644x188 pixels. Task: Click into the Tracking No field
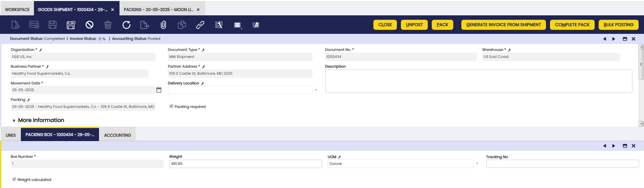[x=562, y=164]
